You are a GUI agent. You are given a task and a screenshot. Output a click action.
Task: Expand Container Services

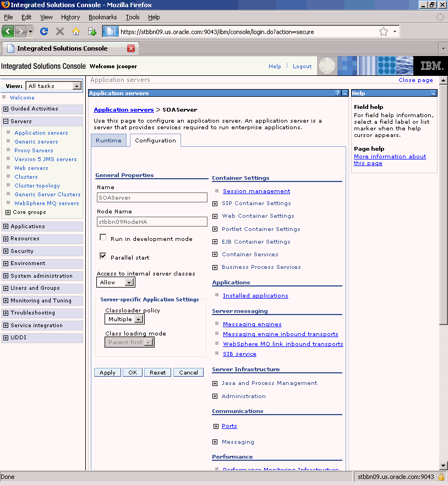coord(215,255)
